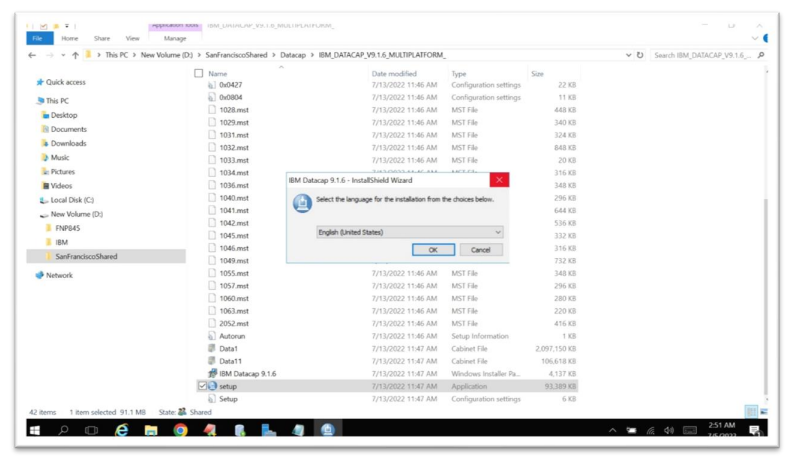
Task: Refresh the current folder view
Action: point(640,55)
